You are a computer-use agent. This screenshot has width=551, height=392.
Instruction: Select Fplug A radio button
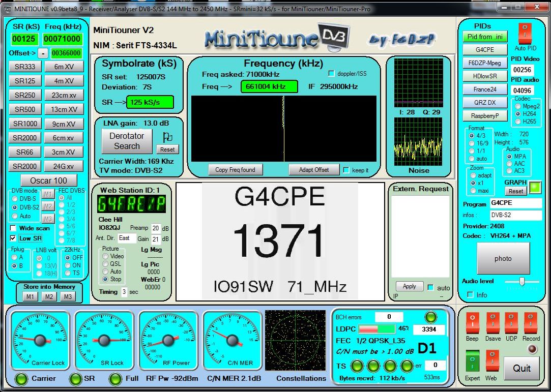(x=14, y=257)
